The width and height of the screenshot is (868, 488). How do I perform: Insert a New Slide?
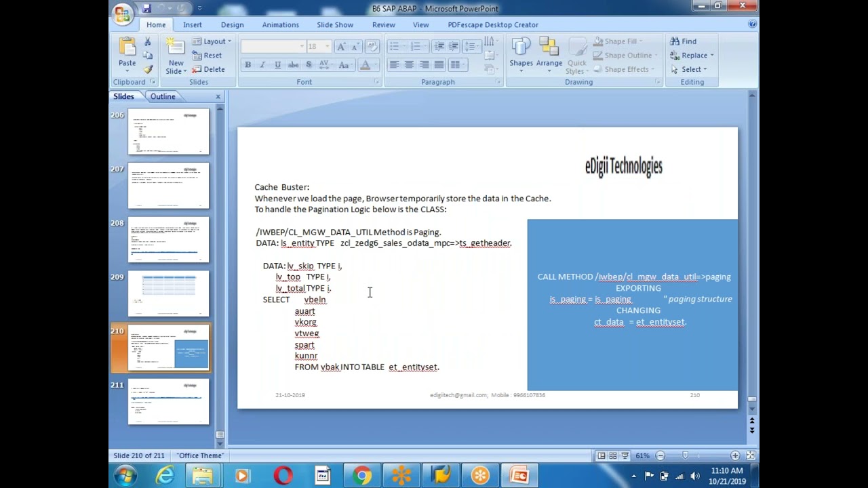(x=176, y=56)
